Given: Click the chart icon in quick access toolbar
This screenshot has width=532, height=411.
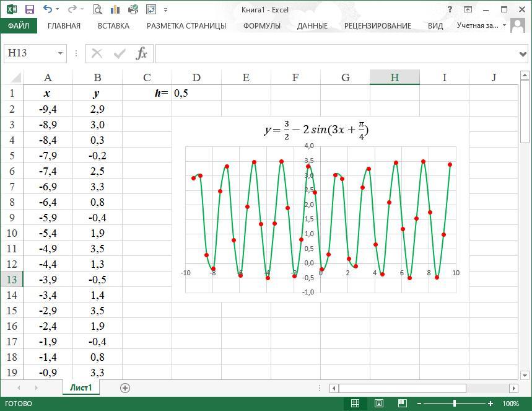Looking at the screenshot, I should pyautogui.click(x=115, y=9).
